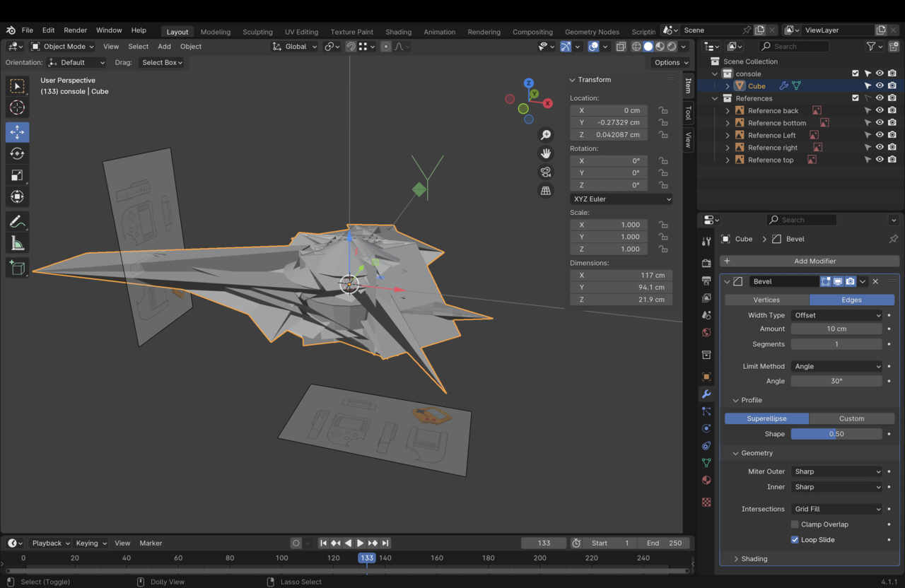Toggle camera view in viewport gizmo
Screen dimensions: 905x588
546,172
